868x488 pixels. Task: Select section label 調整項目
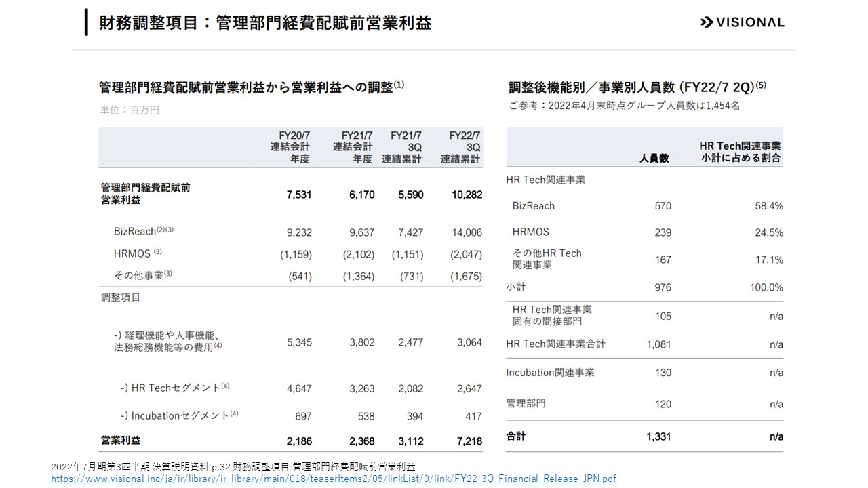point(121,297)
